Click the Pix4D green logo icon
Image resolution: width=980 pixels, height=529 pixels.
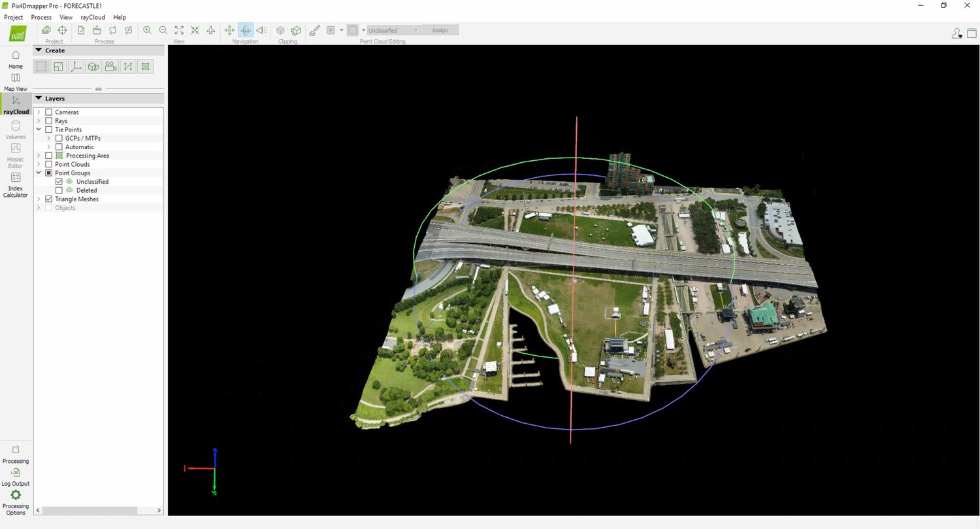click(x=16, y=34)
